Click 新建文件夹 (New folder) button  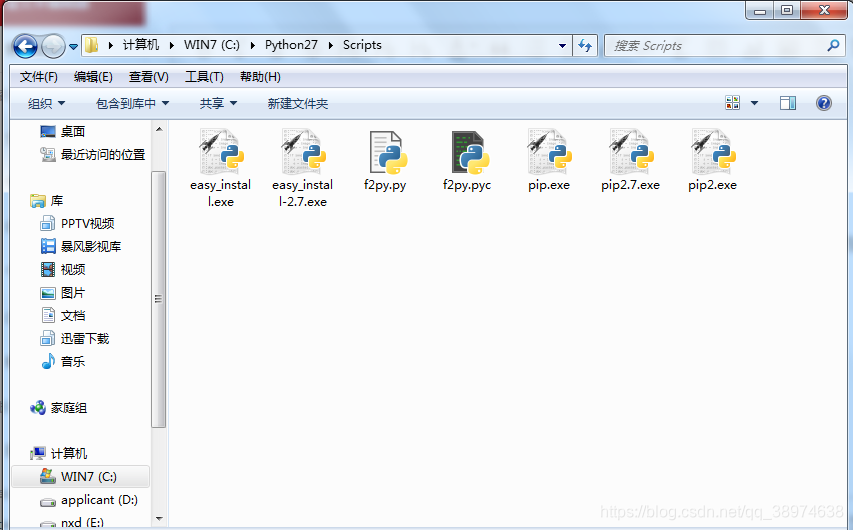(x=298, y=103)
